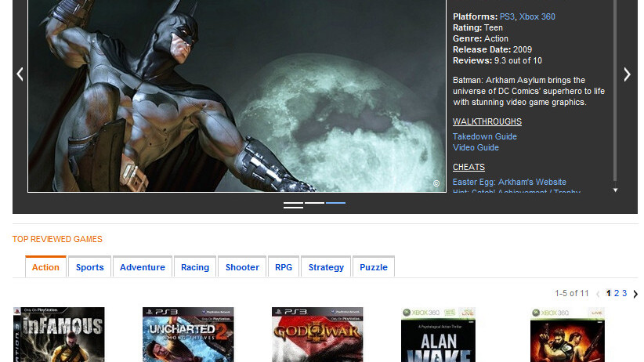The height and width of the screenshot is (362, 644).
Task: Open the Puzzle tab
Action: coord(374,267)
